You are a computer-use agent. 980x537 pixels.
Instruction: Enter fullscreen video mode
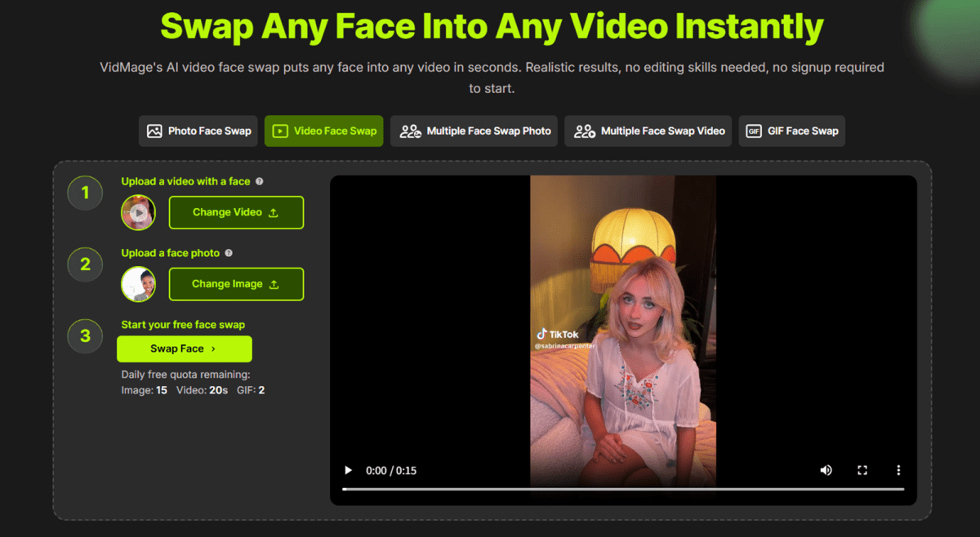point(862,470)
